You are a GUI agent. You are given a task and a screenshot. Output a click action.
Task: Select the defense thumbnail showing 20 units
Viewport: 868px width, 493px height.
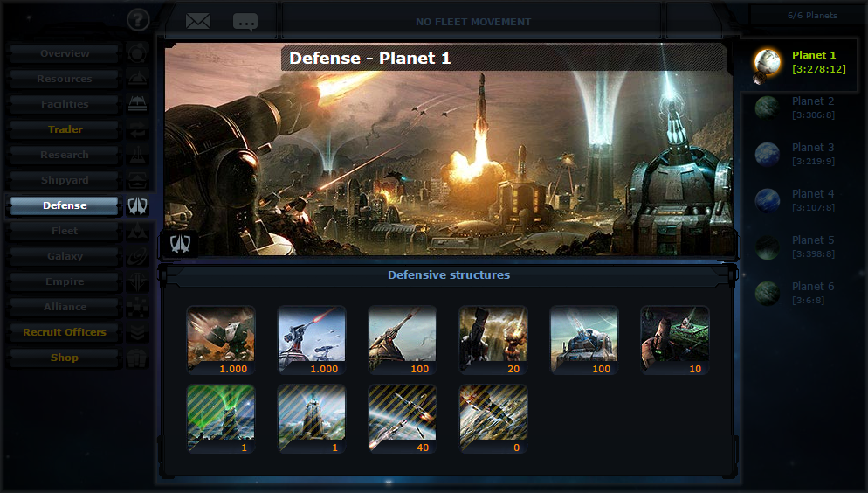(493, 340)
